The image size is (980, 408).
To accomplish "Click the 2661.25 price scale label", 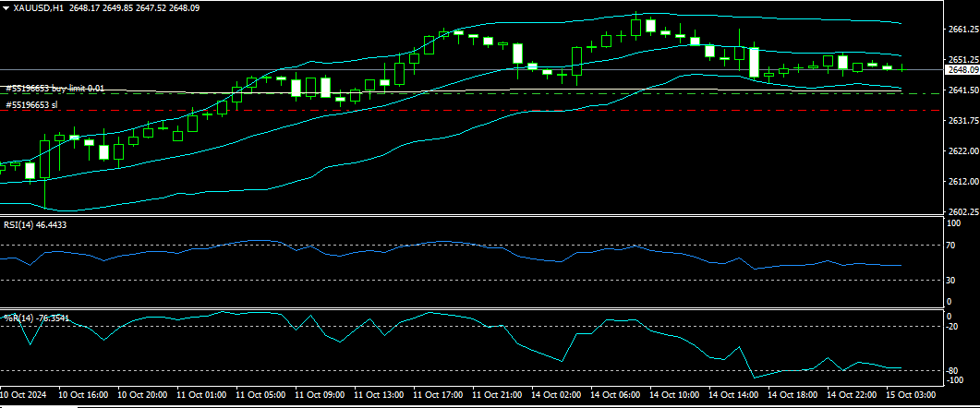I will 962,30.
